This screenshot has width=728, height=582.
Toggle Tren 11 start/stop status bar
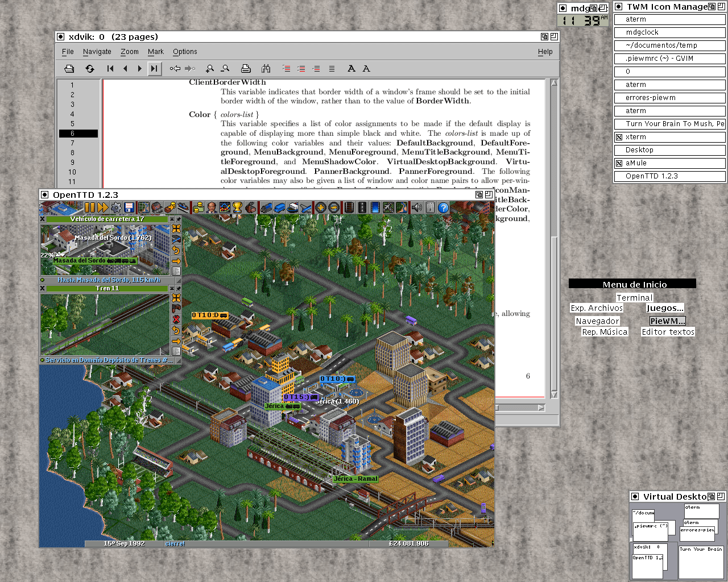(x=108, y=360)
